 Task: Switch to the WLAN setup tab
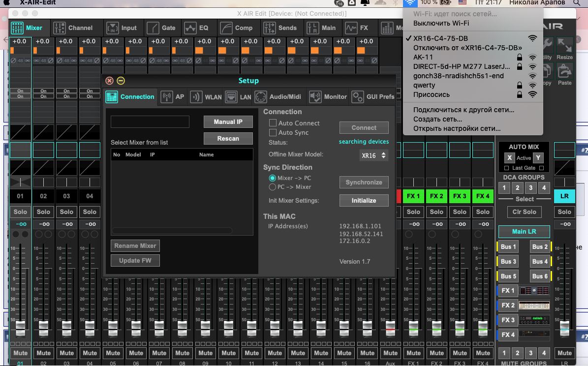click(207, 97)
